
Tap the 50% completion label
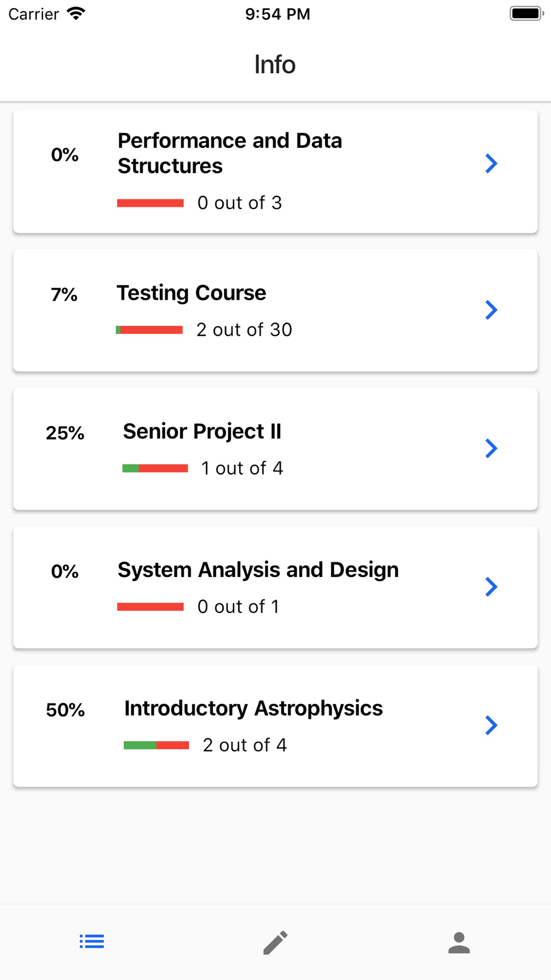pos(65,710)
